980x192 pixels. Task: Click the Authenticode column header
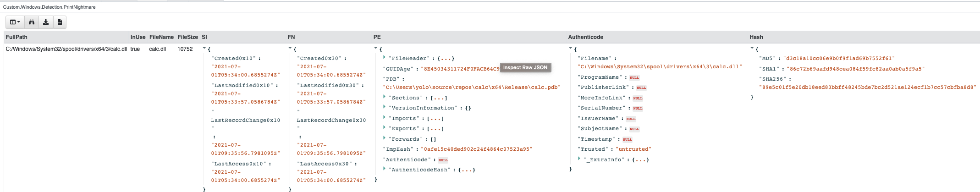586,37
